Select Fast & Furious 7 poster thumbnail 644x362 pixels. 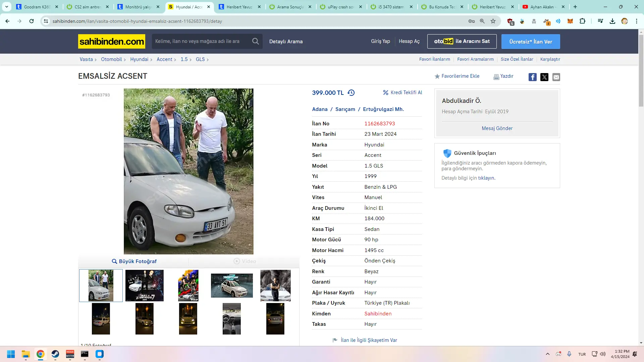coord(144,286)
